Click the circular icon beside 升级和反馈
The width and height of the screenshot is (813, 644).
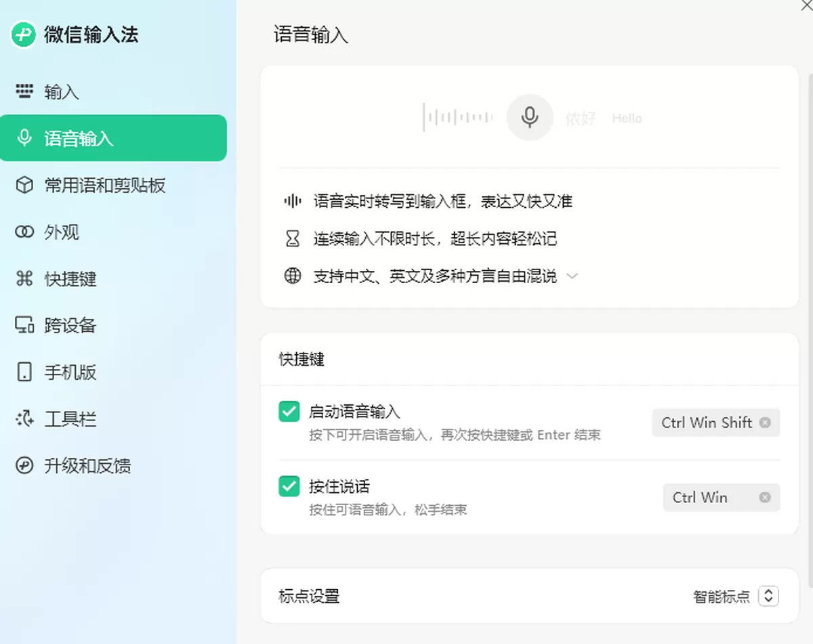tap(24, 466)
